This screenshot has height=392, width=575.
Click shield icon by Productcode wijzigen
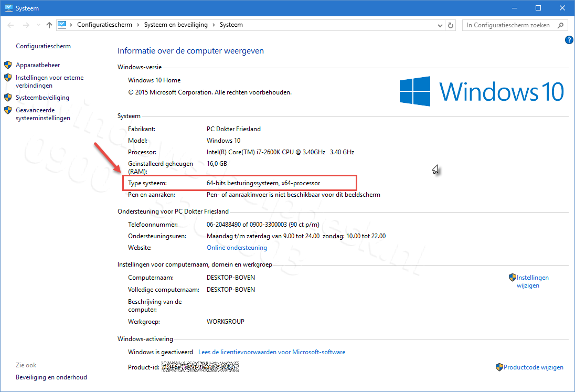(499, 367)
